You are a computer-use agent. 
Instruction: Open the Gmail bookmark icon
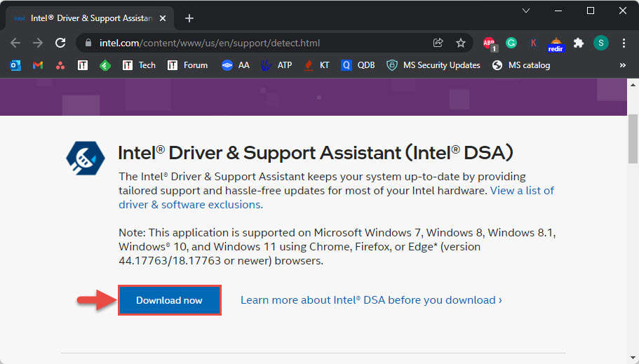click(38, 65)
